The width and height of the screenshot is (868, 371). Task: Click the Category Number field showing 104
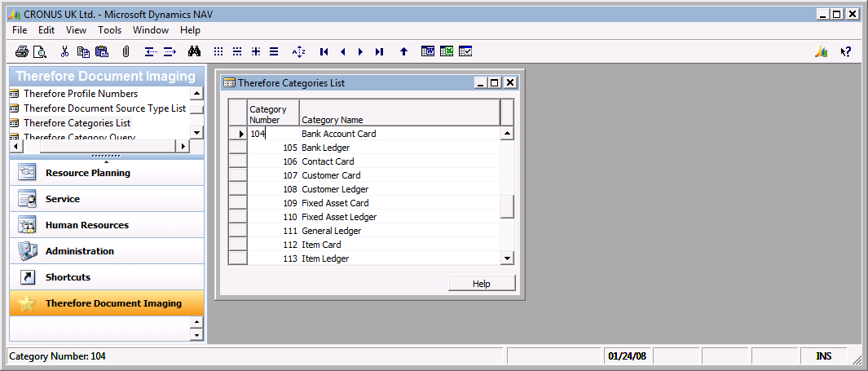274,134
